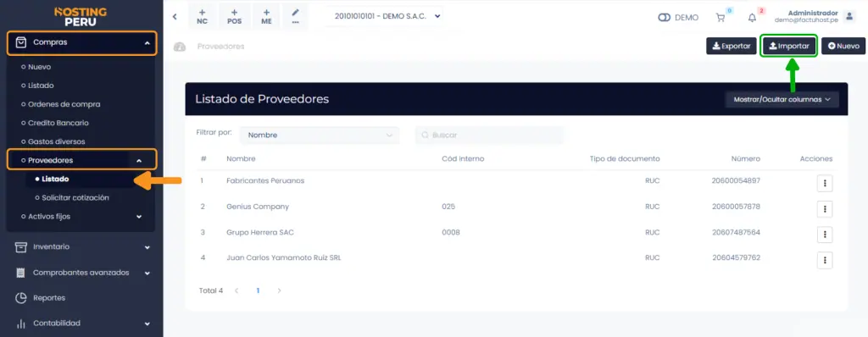Collapse the Proveedores submenu chevron
Screen dimensions: 868x337
point(138,161)
